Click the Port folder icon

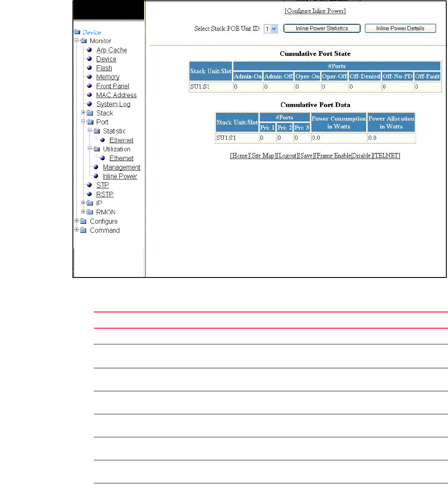tap(90, 121)
